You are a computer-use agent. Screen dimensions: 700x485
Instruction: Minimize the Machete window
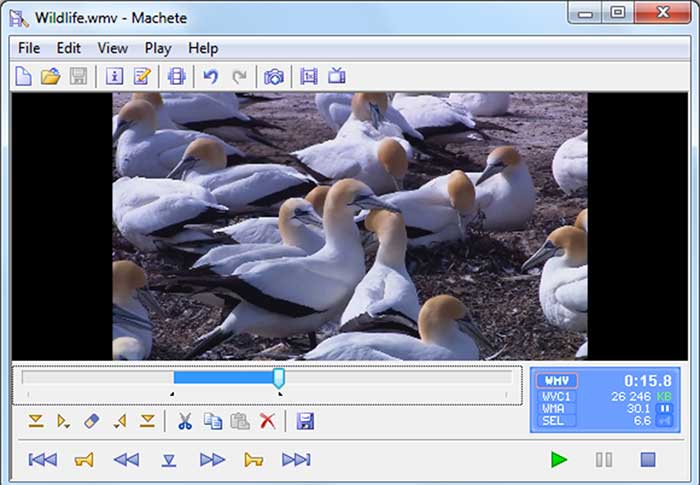tap(585, 13)
